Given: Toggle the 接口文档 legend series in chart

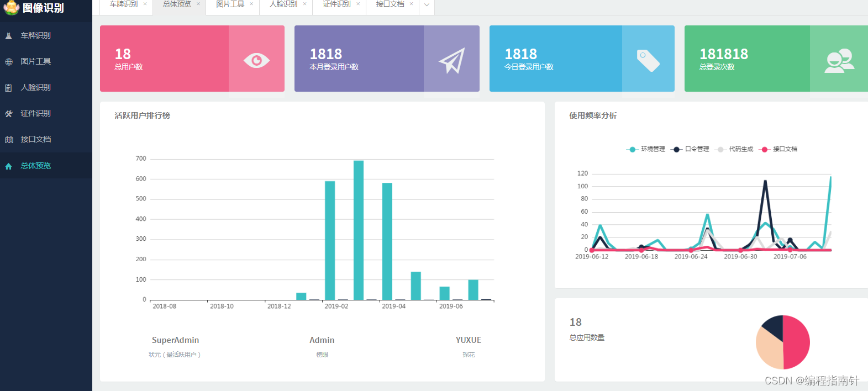Looking at the screenshot, I should coord(778,149).
